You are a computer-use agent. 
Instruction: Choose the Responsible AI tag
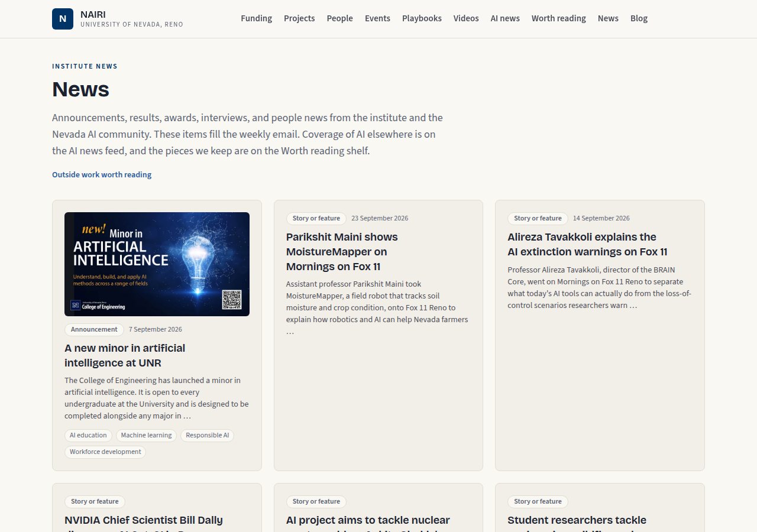pyautogui.click(x=207, y=435)
